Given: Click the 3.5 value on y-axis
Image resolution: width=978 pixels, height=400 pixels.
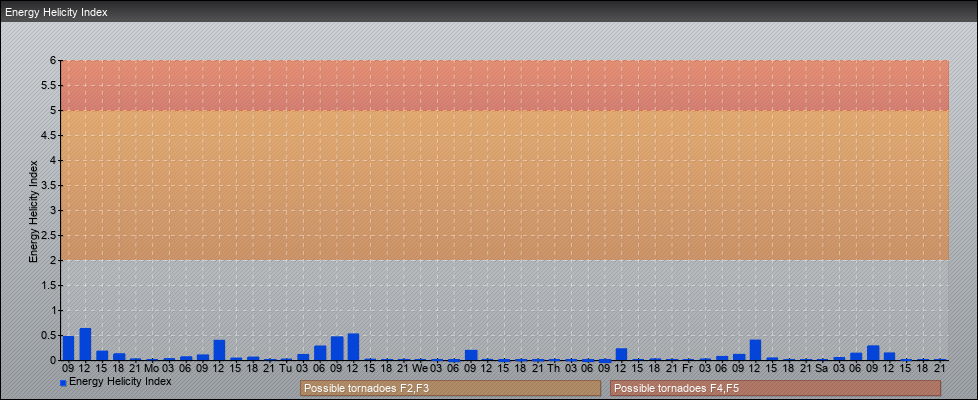Looking at the screenshot, I should click(50, 185).
